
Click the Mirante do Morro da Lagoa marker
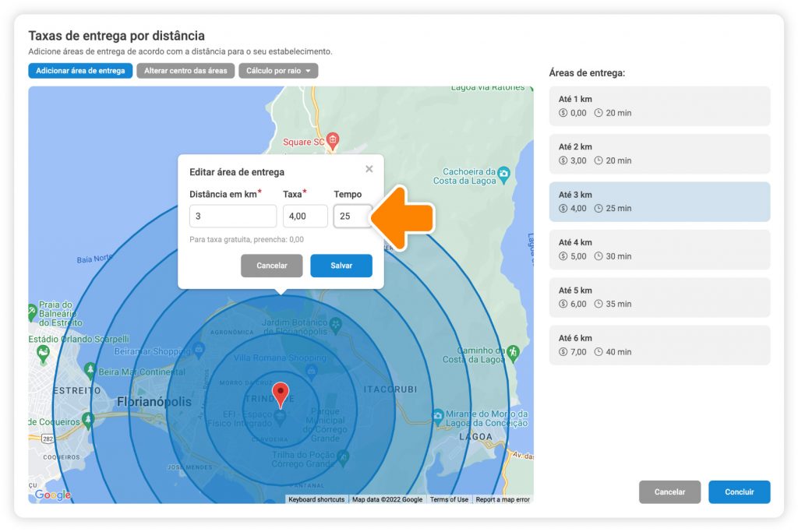point(438,417)
